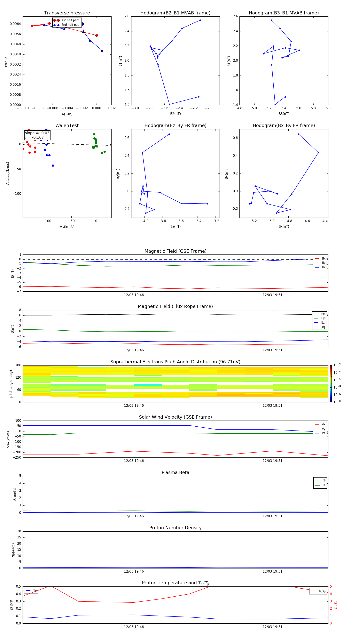Select the "βp" Plasma Beta legend entry
This screenshot has height=644, width=351.
pyautogui.click(x=320, y=480)
